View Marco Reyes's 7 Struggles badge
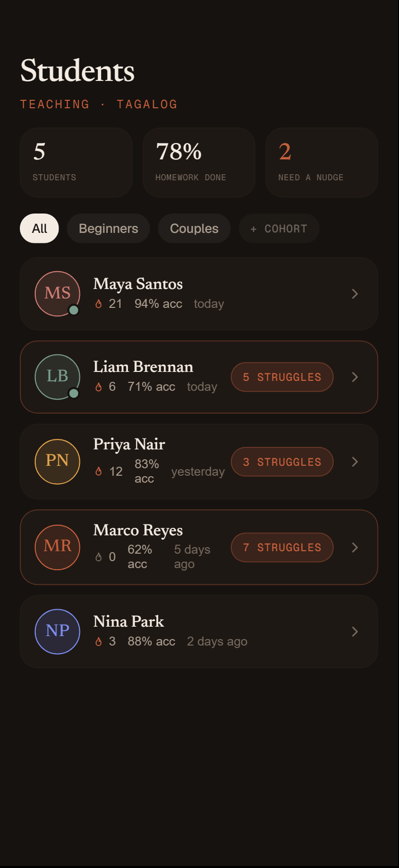Image resolution: width=399 pixels, height=868 pixels. pyautogui.click(x=282, y=547)
